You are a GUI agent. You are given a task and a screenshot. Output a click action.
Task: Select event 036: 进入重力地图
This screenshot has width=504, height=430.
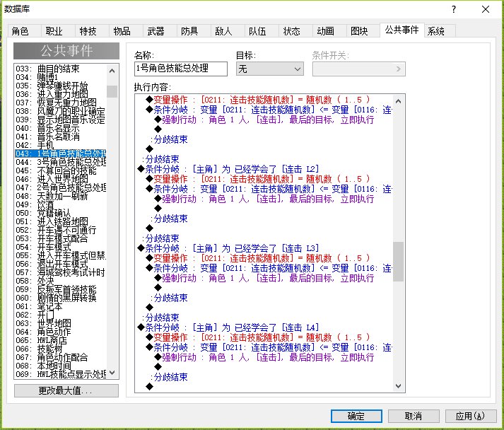[x=61, y=94]
